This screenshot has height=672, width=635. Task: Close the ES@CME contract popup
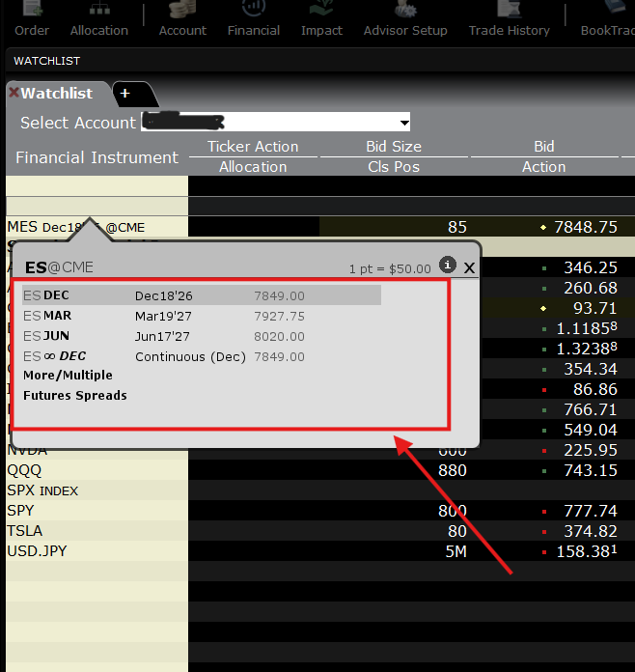point(470,268)
